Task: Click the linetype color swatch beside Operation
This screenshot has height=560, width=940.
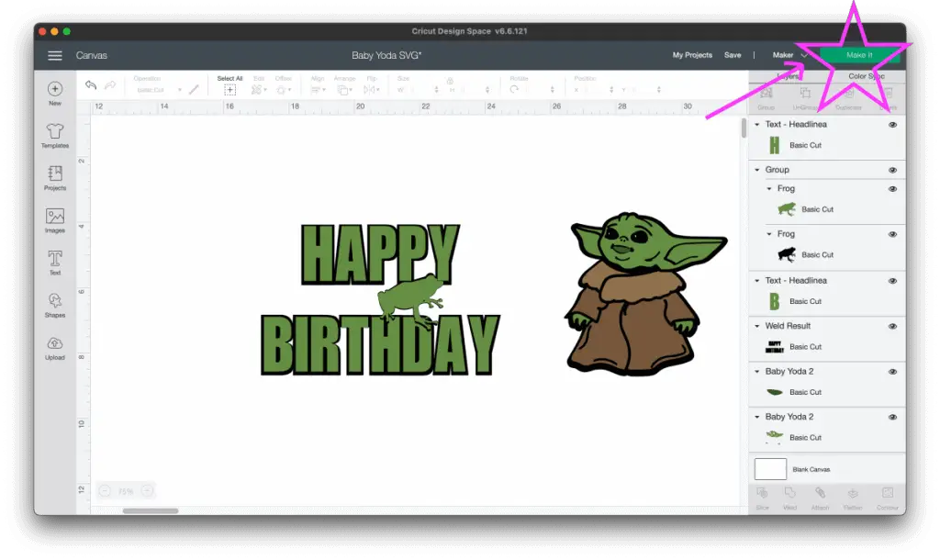Action: [194, 90]
